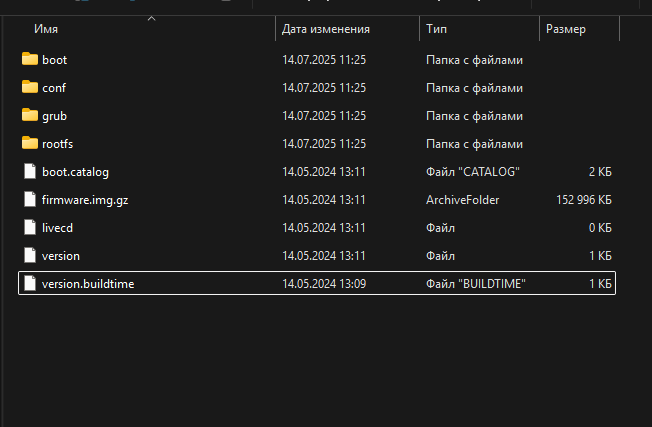Click the boot.catalog file icon
The width and height of the screenshot is (652, 427).
point(30,171)
